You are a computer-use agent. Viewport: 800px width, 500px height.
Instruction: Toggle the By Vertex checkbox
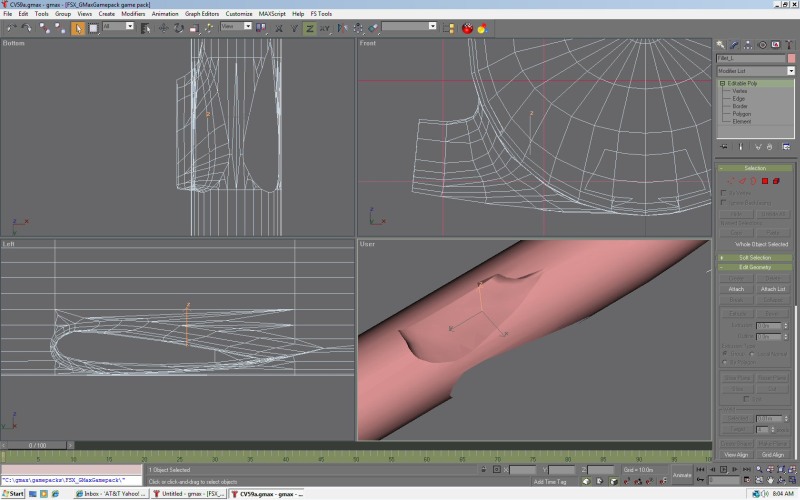pos(723,194)
